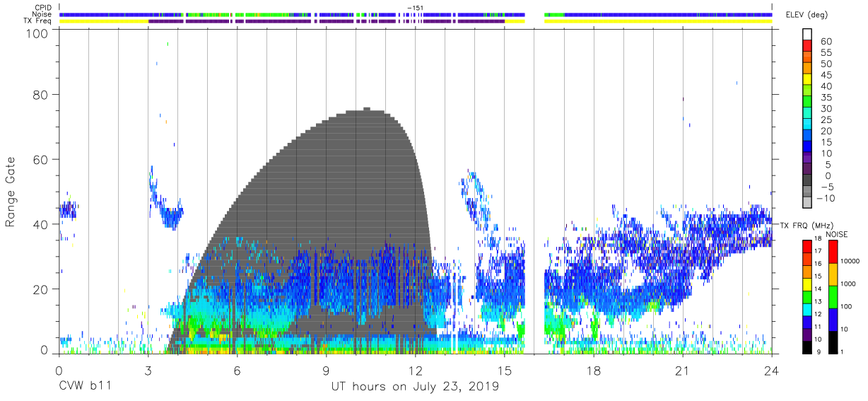Image resolution: width=868 pixels, height=401 pixels.
Task: Click the '1000' label on the NOISE legend
Action: point(847,284)
